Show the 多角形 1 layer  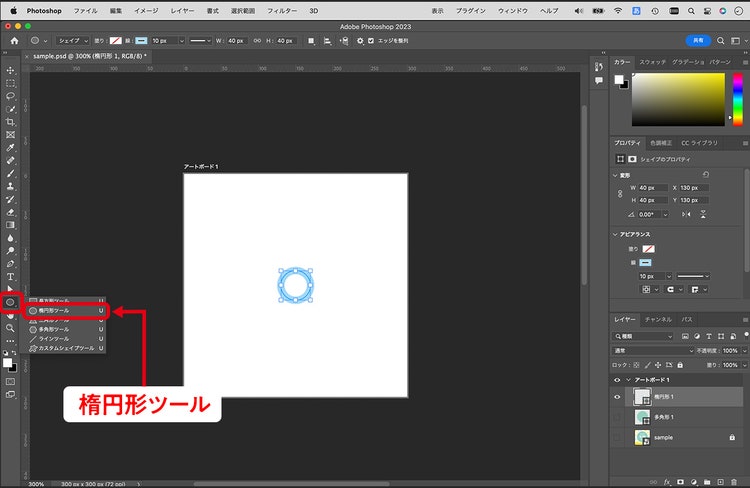tap(617, 417)
